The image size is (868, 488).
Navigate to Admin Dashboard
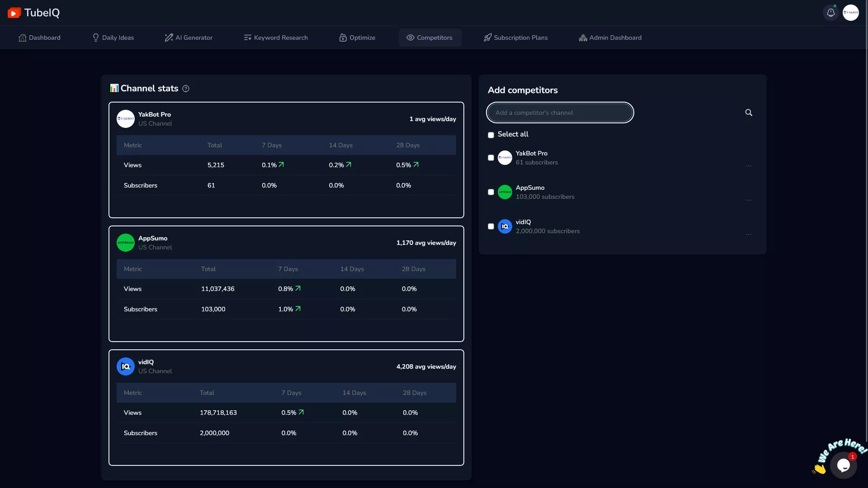[x=610, y=38]
